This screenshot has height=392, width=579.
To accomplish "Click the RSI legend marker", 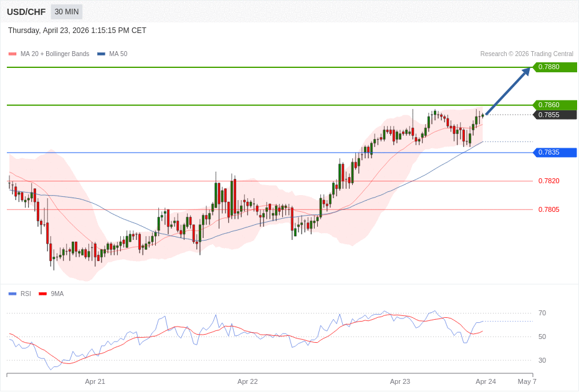I will point(12,294).
